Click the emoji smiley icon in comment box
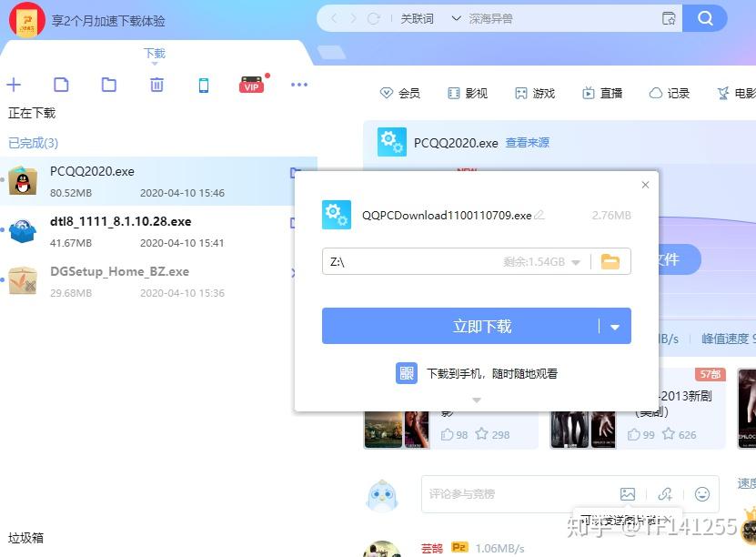Viewport: 756px width, 557px height. click(x=702, y=494)
